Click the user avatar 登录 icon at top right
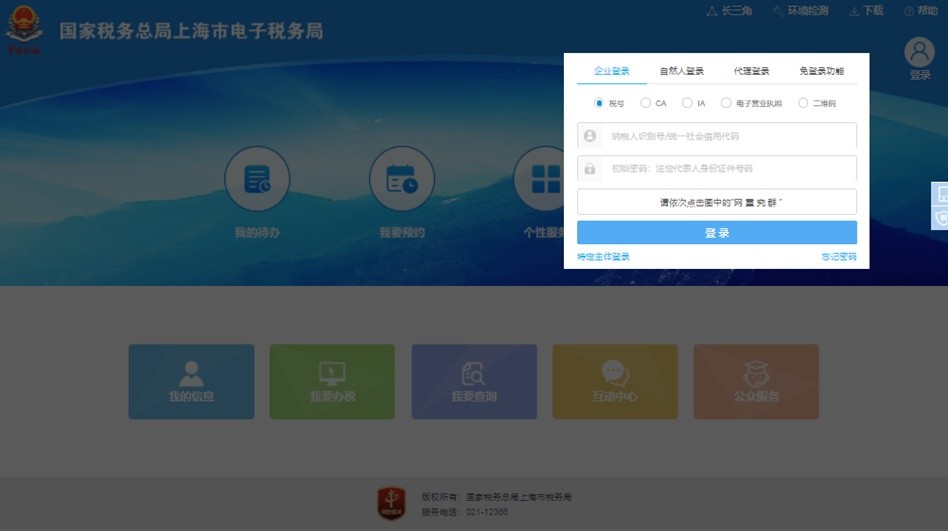 click(919, 54)
